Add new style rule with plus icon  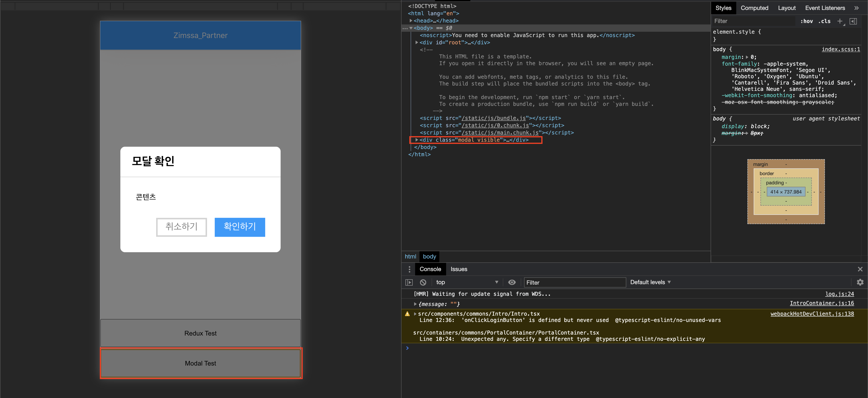pos(840,21)
